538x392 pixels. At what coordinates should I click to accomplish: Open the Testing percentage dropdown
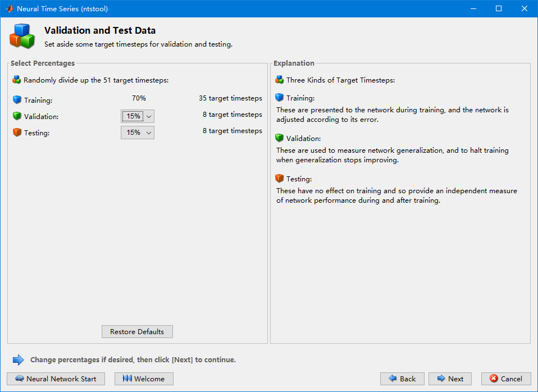click(137, 133)
